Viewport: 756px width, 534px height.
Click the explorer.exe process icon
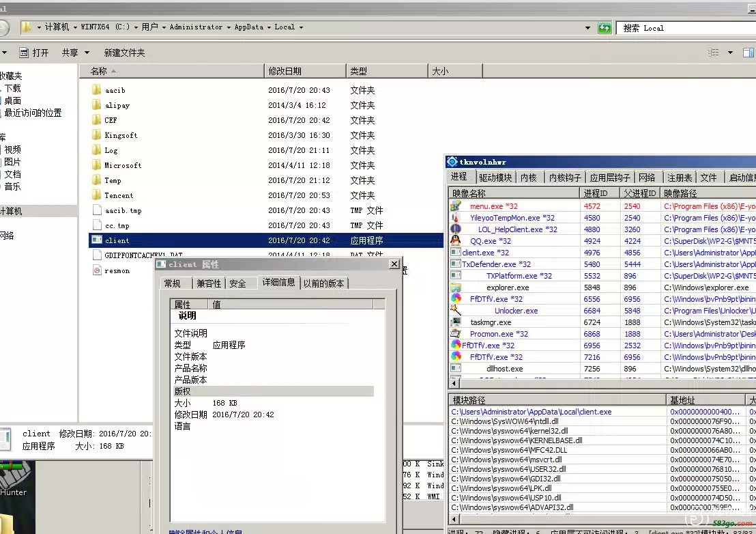456,287
